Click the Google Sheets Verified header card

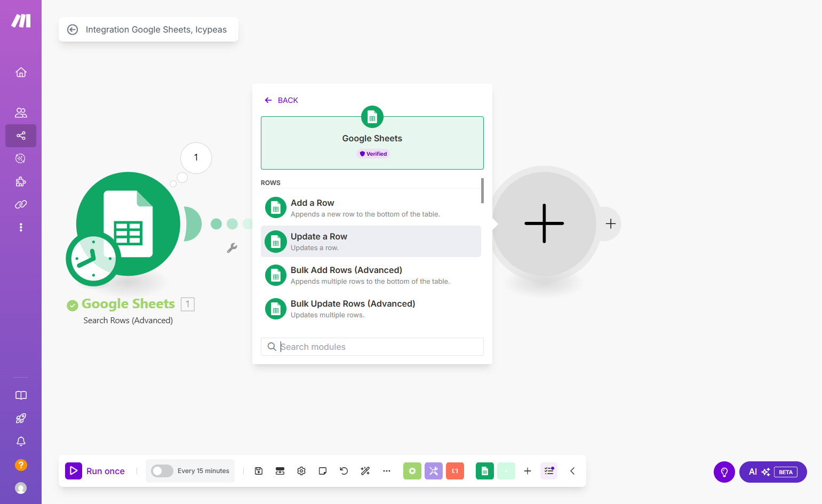point(372,143)
